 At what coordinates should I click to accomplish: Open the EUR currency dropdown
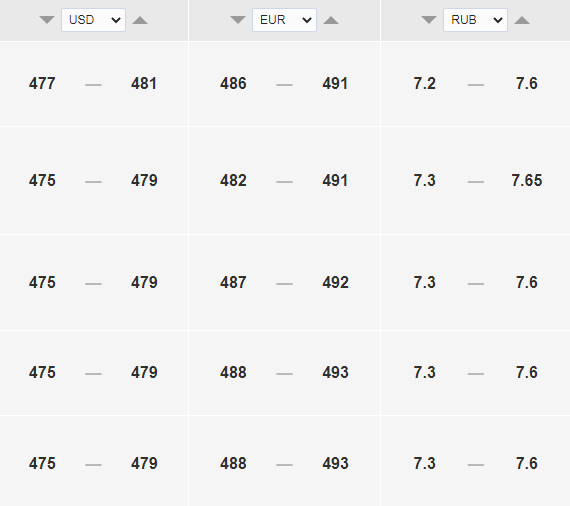[284, 20]
